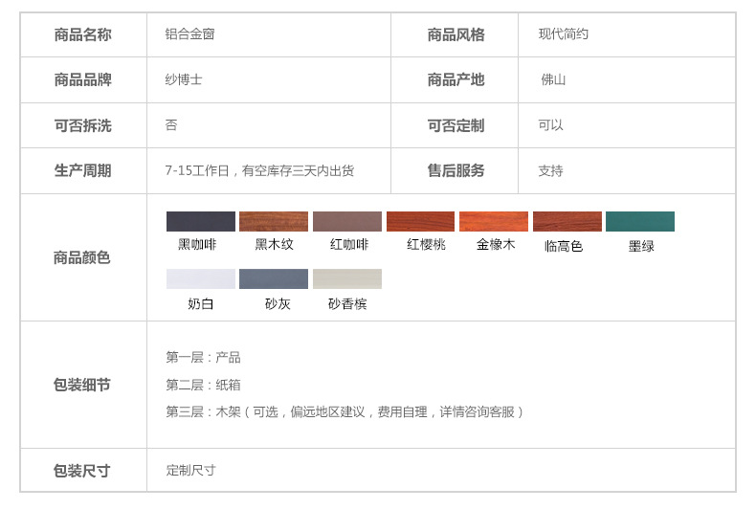
Task: Select the 黑咖啡 dark color swatch
Action: tap(200, 221)
